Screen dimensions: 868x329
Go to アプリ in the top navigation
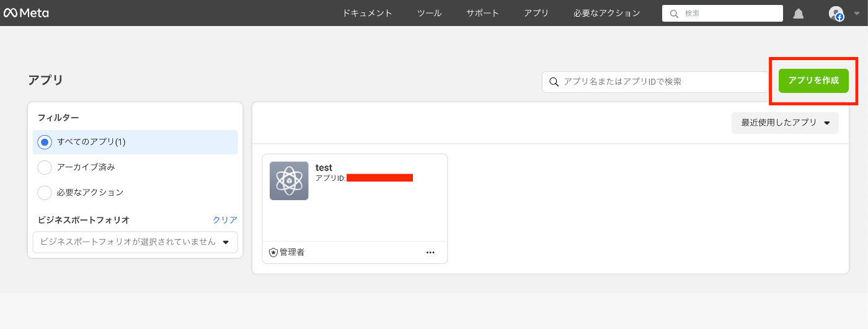[x=536, y=13]
